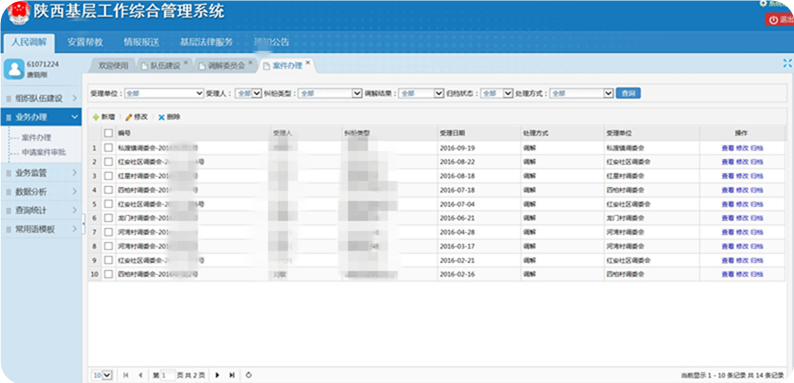Click 修改 link for 2016-08-22 row
This screenshot has width=794, height=383.
[742, 162]
